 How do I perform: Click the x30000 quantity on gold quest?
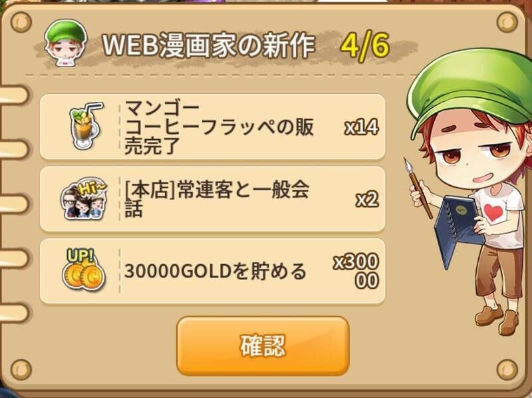click(x=356, y=271)
